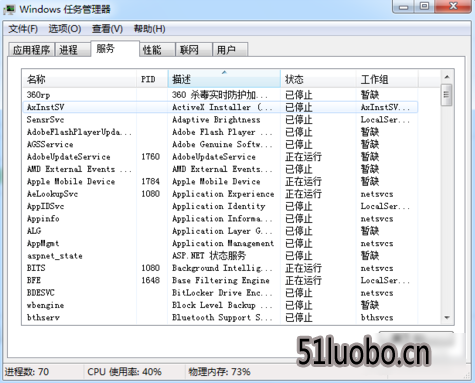Select the BITS service row

pos(220,268)
